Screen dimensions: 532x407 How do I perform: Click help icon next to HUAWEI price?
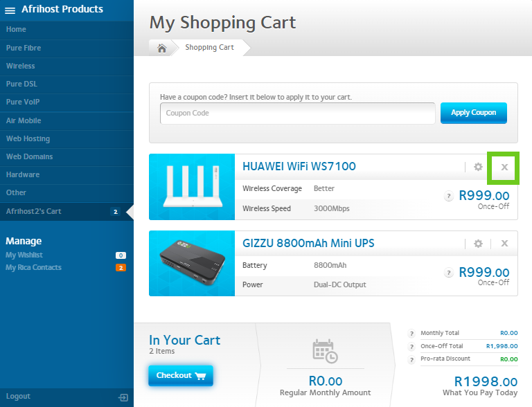point(449,197)
